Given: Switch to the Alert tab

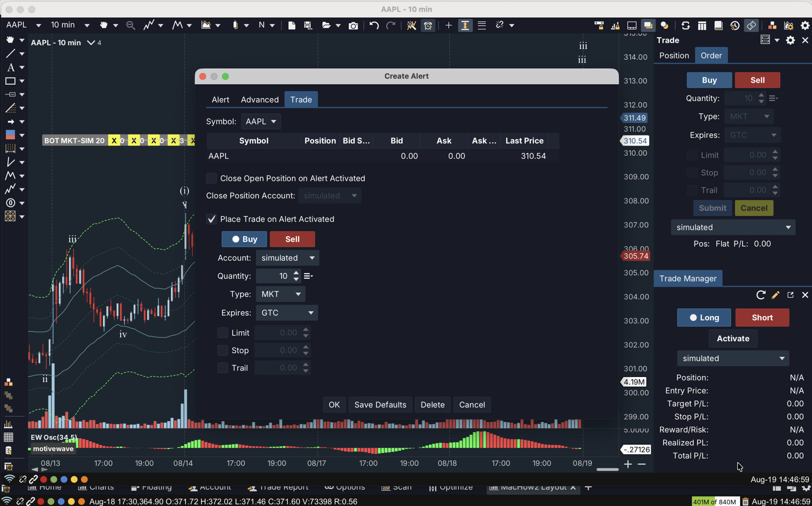Looking at the screenshot, I should click(x=220, y=100).
